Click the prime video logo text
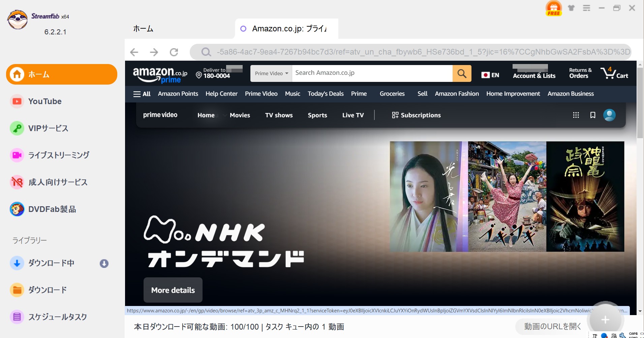 (160, 115)
